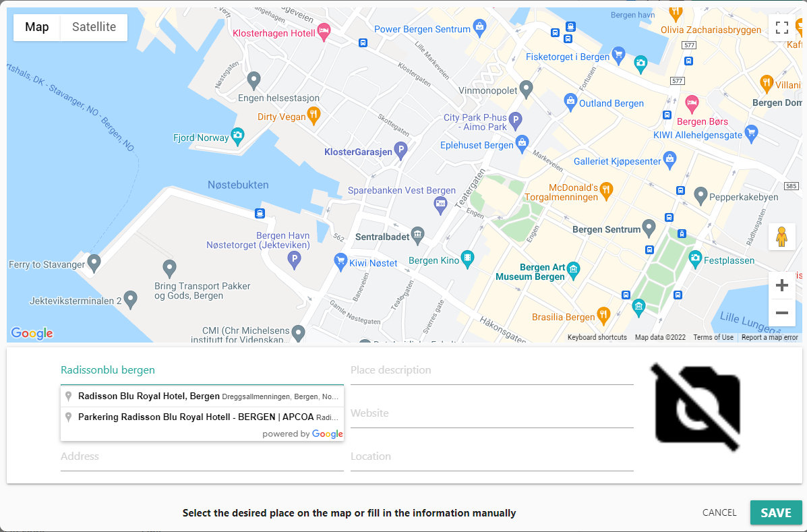
Task: Select the KlosterGarasjen parking marker
Action: point(400,150)
